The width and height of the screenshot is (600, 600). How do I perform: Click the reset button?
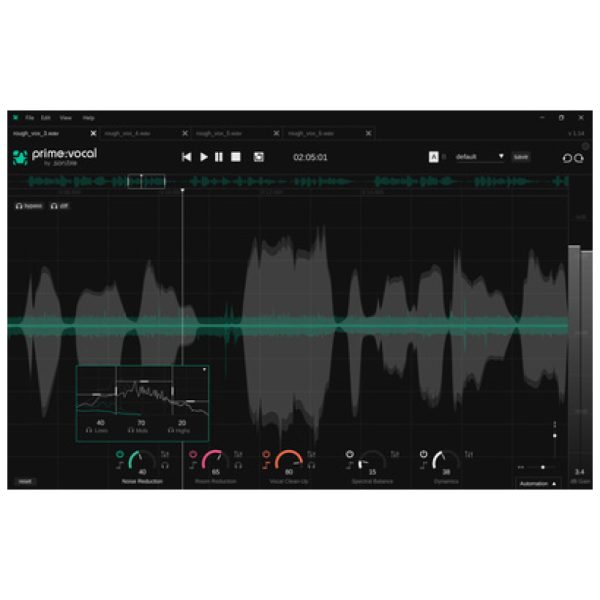tap(25, 481)
